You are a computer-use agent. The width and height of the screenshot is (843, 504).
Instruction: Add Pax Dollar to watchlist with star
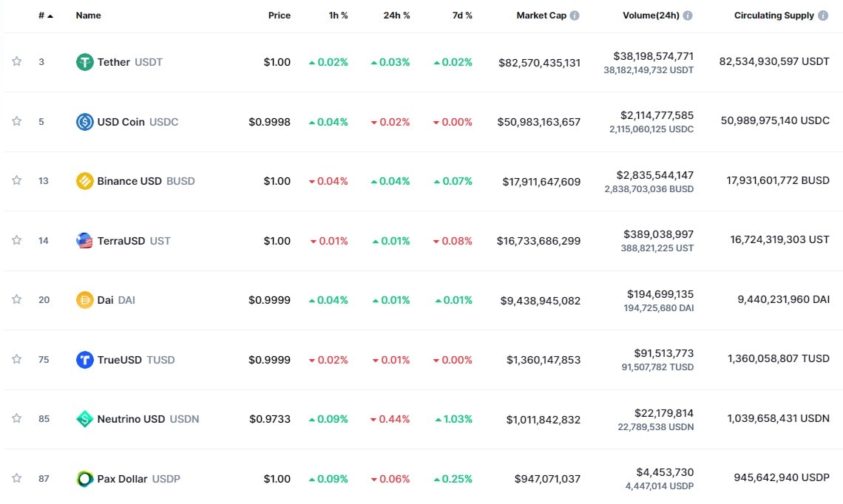coord(16,478)
